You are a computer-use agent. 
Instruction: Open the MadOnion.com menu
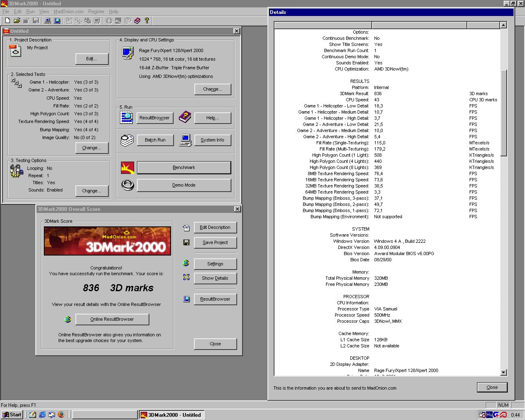pos(68,11)
